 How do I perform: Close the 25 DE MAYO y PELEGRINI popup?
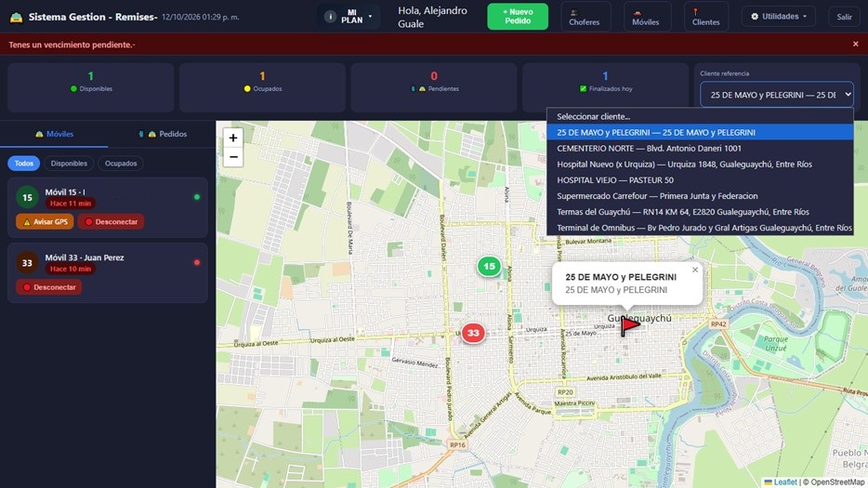[x=695, y=270]
